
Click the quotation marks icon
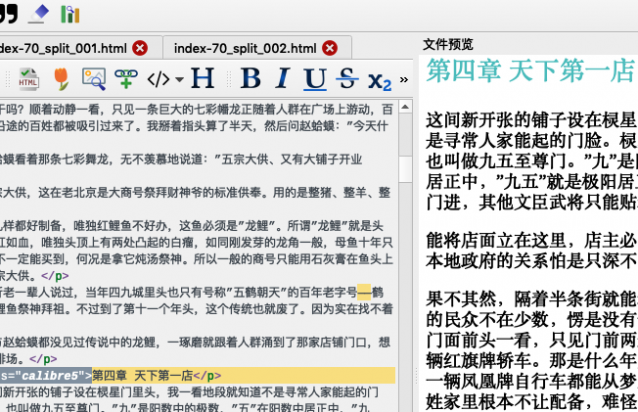[x=9, y=13]
